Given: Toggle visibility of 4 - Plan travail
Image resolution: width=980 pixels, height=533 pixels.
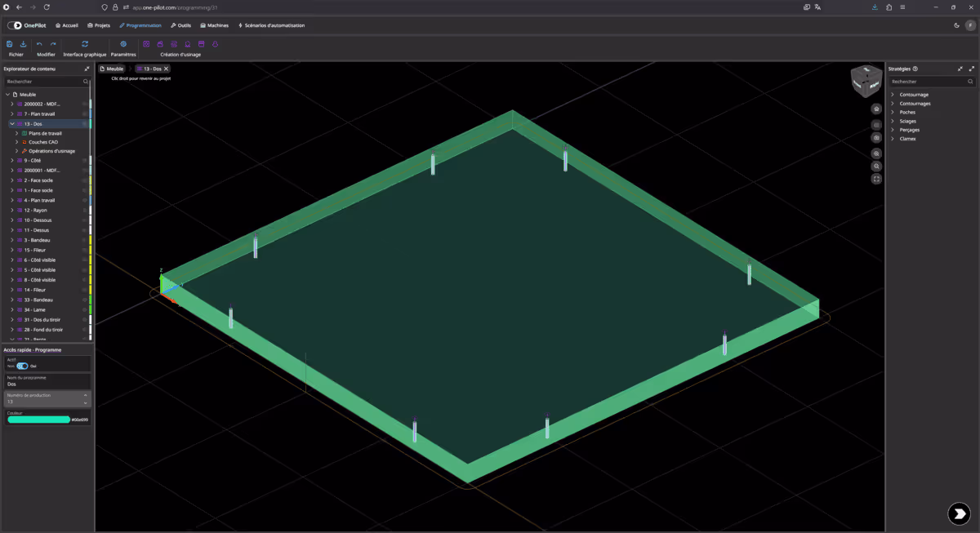Looking at the screenshot, I should pos(84,200).
